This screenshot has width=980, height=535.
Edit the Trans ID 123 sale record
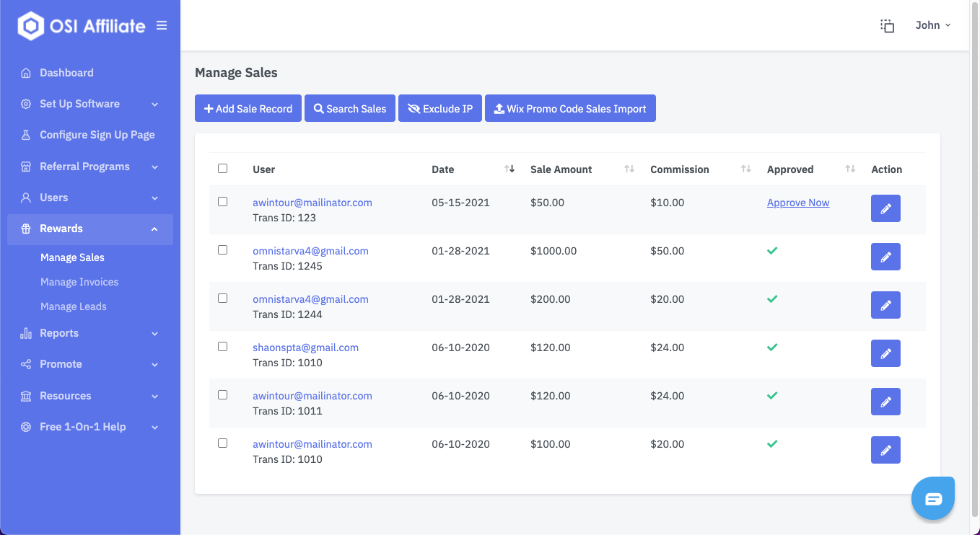885,208
